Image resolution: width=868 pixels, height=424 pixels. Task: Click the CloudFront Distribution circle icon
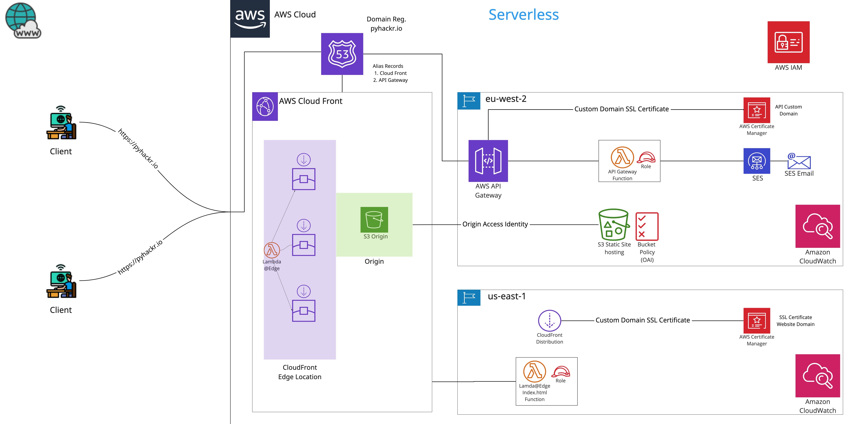(x=549, y=320)
